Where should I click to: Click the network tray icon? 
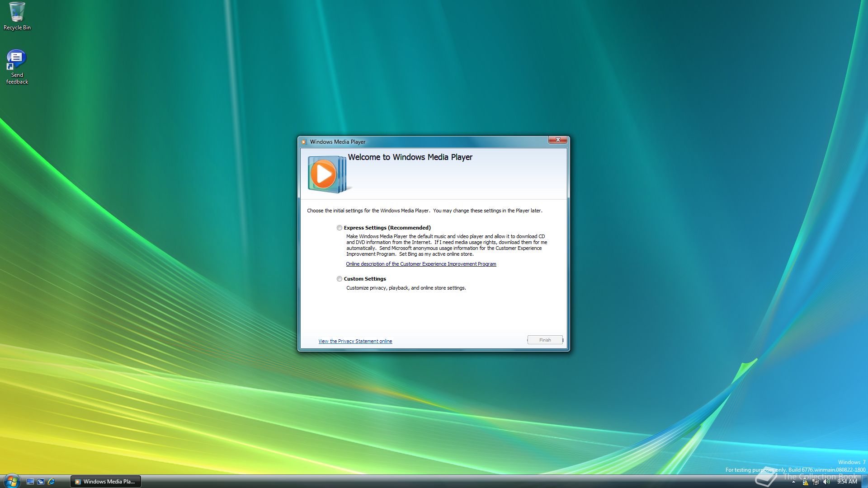[816, 482]
